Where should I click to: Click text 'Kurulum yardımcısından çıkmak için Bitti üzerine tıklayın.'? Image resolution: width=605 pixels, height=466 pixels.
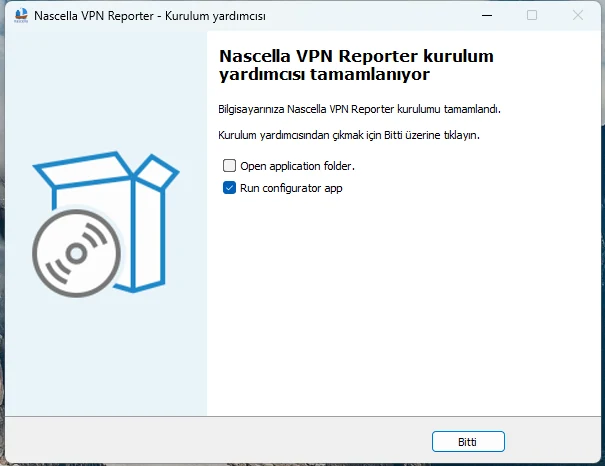click(x=349, y=135)
